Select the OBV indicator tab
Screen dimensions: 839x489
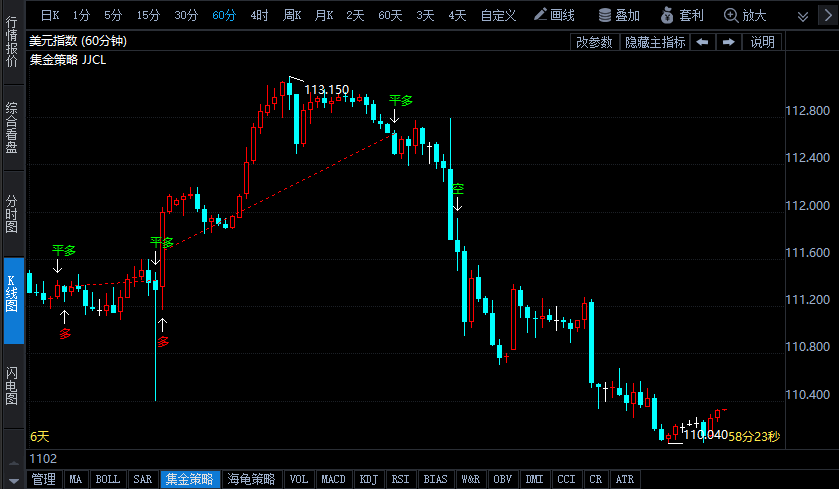point(502,479)
